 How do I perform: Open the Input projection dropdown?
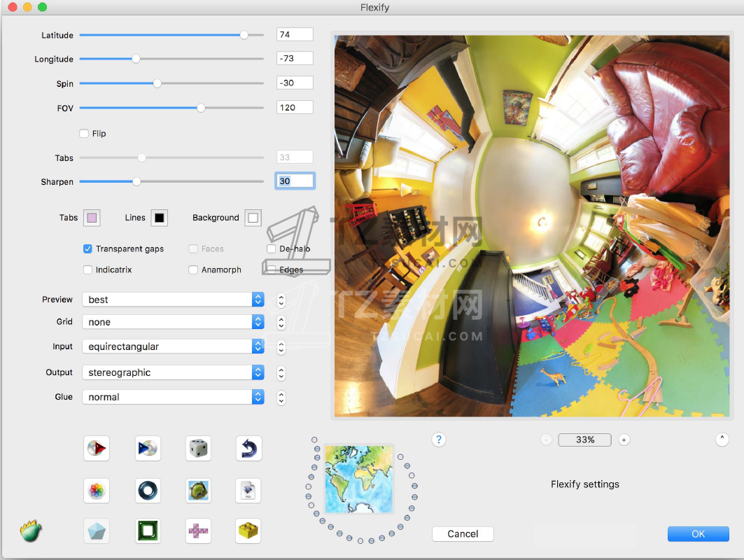tap(173, 346)
